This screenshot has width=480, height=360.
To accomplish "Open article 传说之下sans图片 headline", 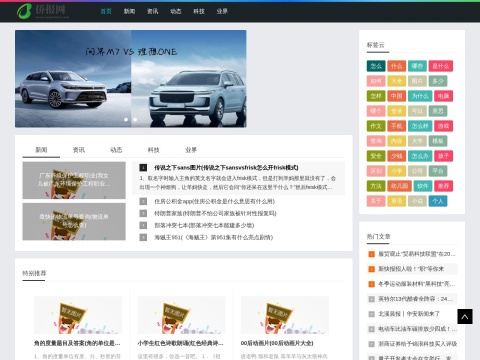I will click(226, 167).
